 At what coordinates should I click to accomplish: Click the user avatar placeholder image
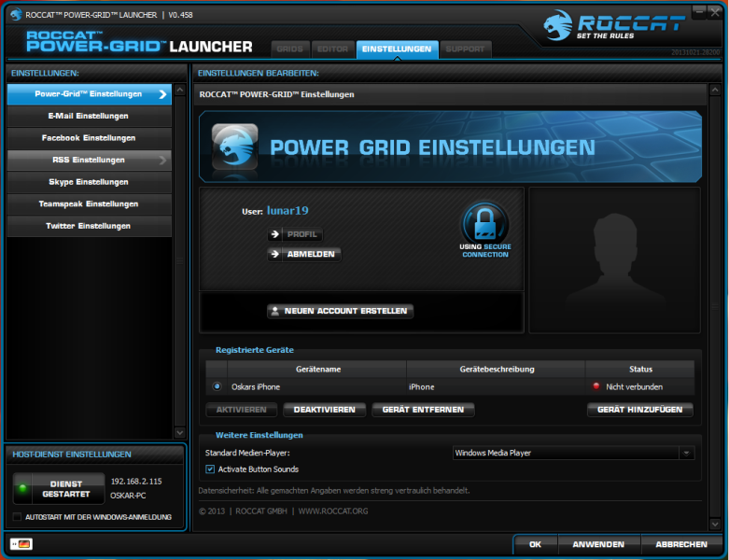pyautogui.click(x=614, y=260)
